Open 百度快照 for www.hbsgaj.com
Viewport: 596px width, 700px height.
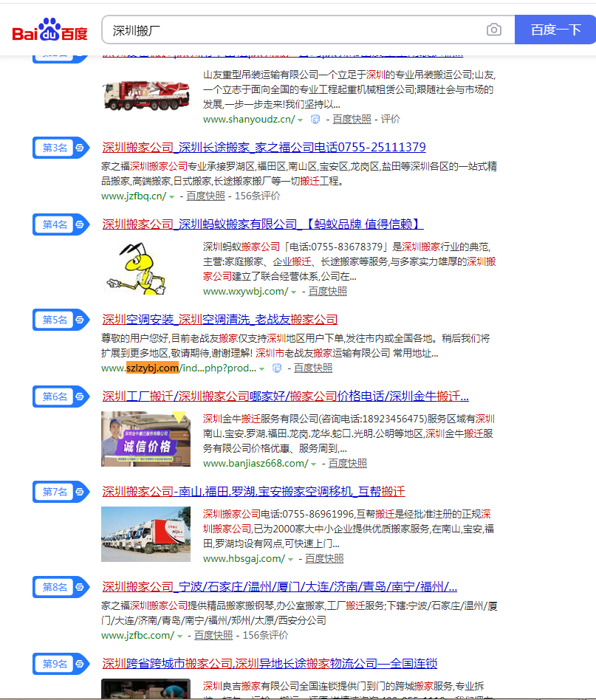(324, 558)
